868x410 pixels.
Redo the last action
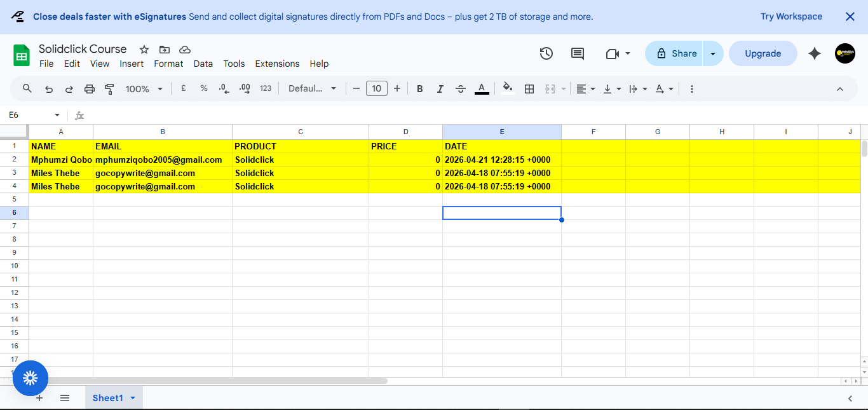(x=69, y=89)
